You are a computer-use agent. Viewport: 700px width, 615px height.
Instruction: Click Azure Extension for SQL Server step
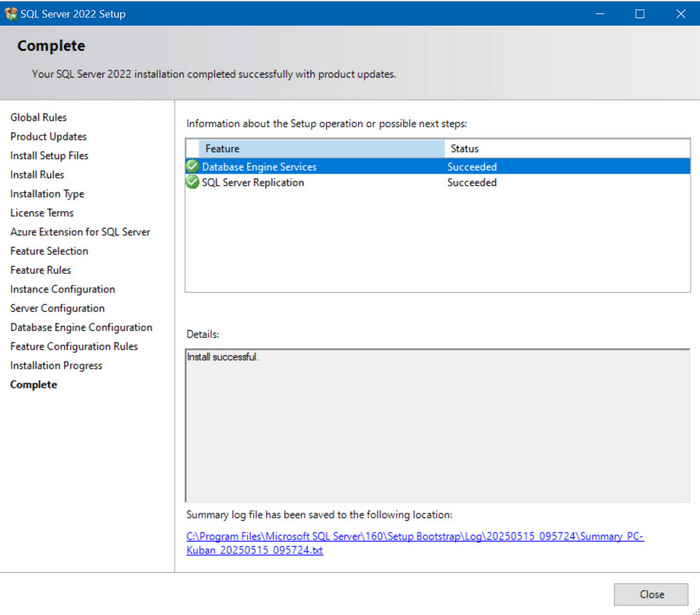(80, 232)
